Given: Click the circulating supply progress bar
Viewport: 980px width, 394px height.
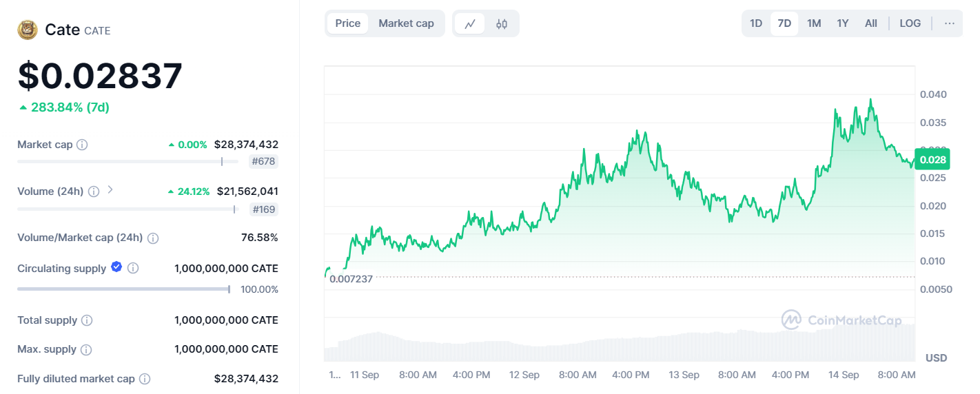Looking at the screenshot, I should point(124,289).
